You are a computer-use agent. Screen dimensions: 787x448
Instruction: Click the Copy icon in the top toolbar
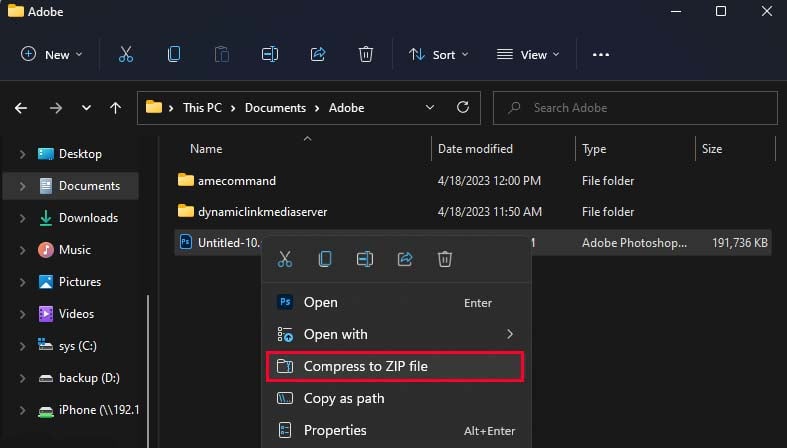pyautogui.click(x=174, y=55)
